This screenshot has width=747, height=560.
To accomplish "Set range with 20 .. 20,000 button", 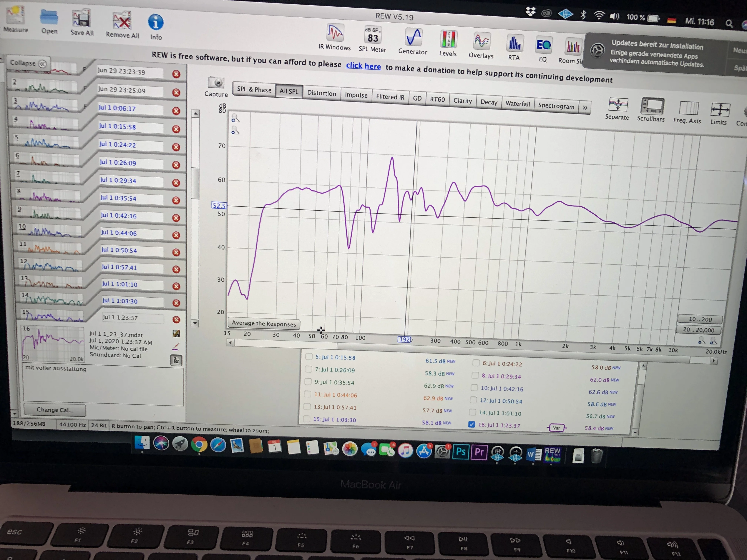I will [699, 330].
